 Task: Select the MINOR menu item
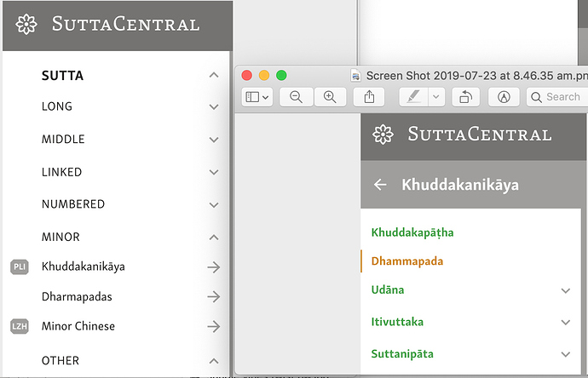61,237
